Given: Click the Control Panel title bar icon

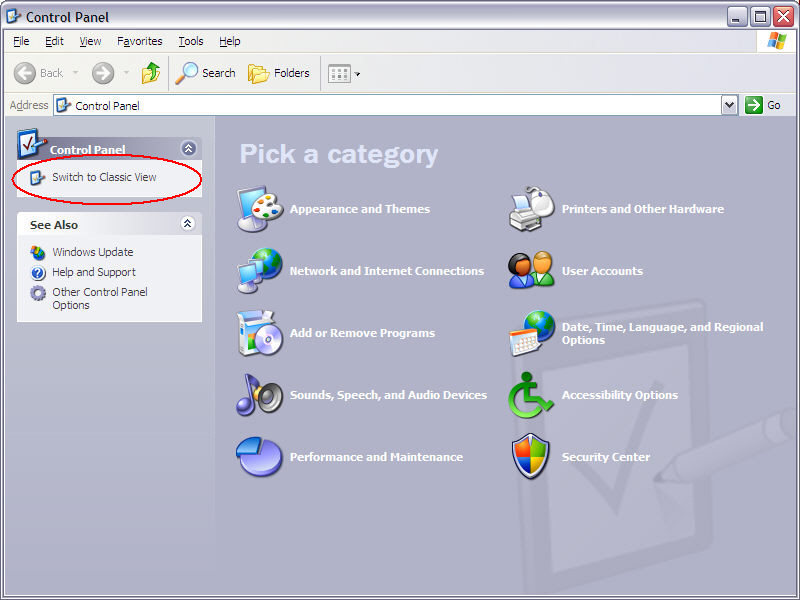Looking at the screenshot, I should point(13,16).
